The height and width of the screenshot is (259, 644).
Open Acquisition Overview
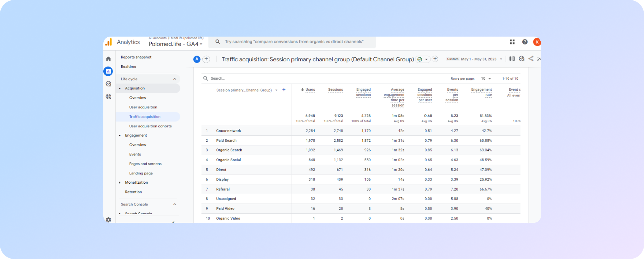click(x=138, y=98)
